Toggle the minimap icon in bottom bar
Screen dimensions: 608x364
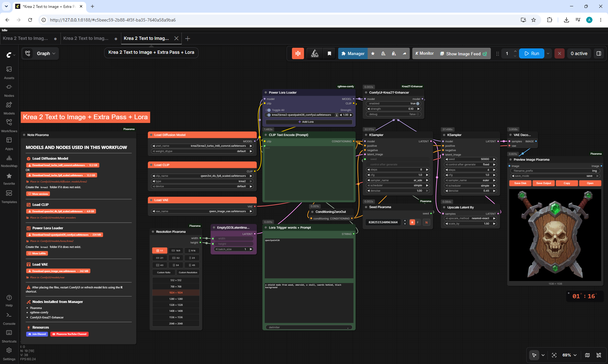587,355
